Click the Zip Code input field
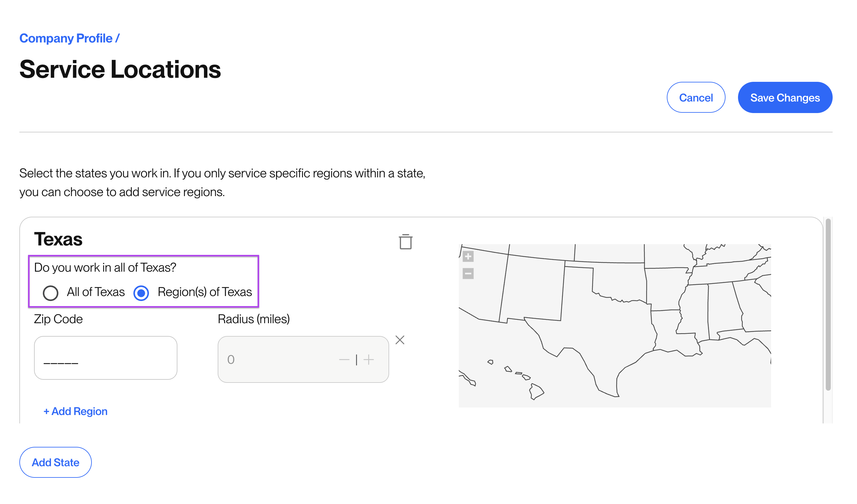The height and width of the screenshot is (504, 857). point(106,358)
